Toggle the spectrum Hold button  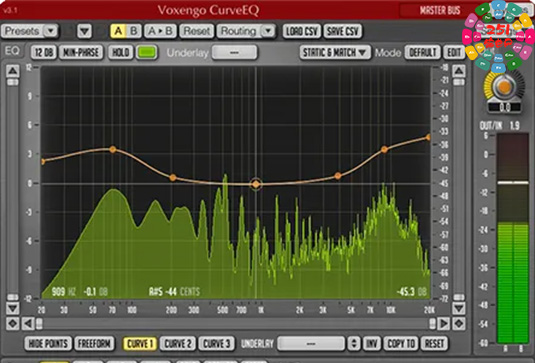pos(120,53)
